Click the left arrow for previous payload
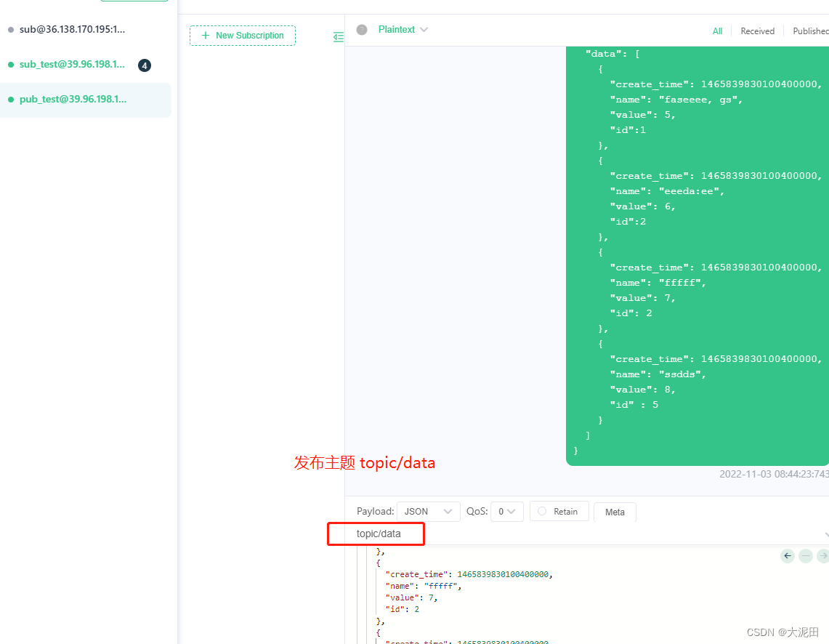 788,556
